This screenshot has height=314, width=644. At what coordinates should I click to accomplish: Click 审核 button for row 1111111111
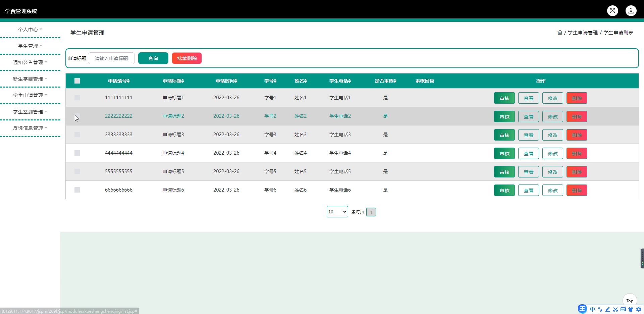(x=504, y=98)
